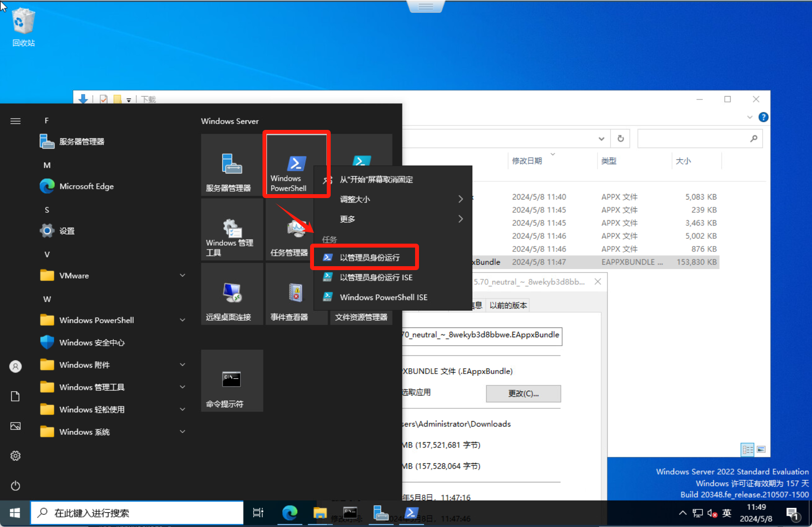The height and width of the screenshot is (527, 812).
Task: Open Microsoft Edge from the app list
Action: (86, 186)
